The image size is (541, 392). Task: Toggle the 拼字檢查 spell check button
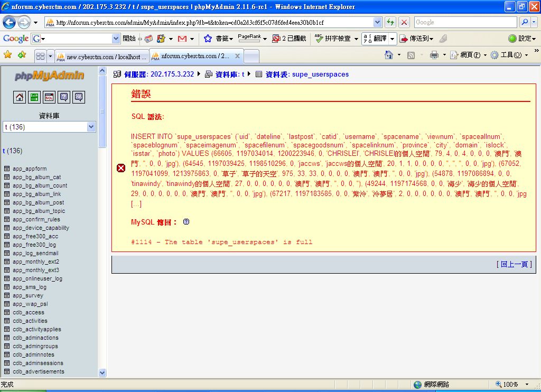pyautogui.click(x=333, y=39)
